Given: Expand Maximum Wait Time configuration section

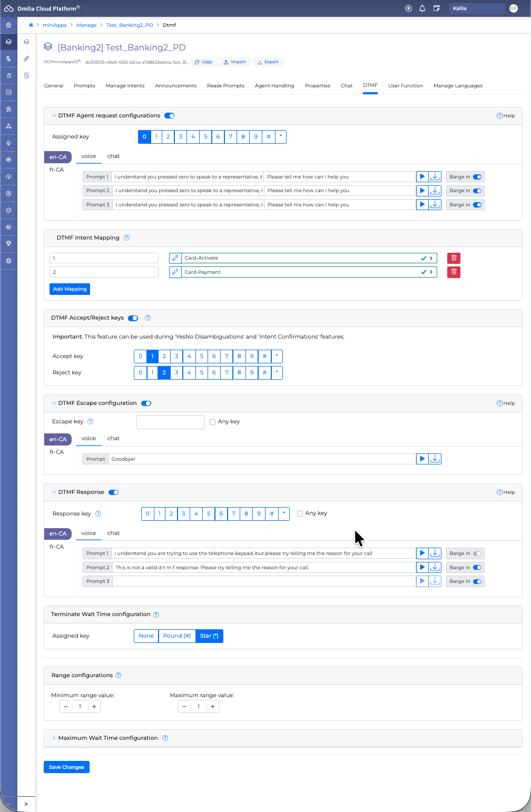Looking at the screenshot, I should pyautogui.click(x=54, y=738).
